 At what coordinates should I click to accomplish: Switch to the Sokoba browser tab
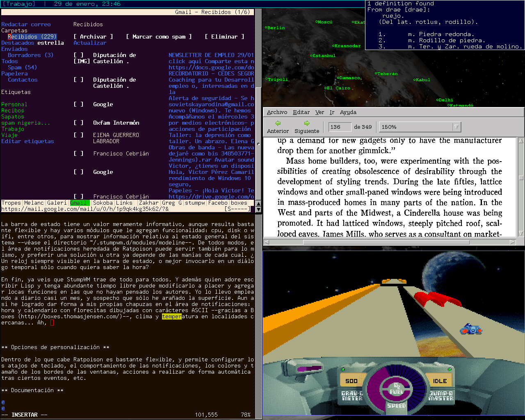(x=103, y=203)
